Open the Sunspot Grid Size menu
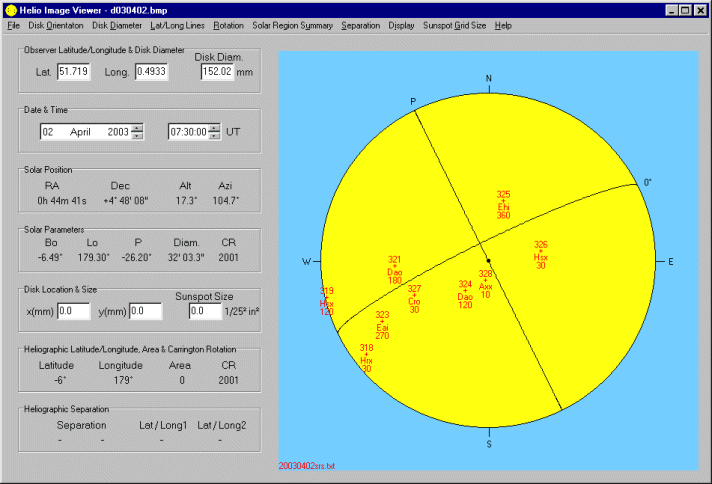Screen dimensions: 712x484 455,24
